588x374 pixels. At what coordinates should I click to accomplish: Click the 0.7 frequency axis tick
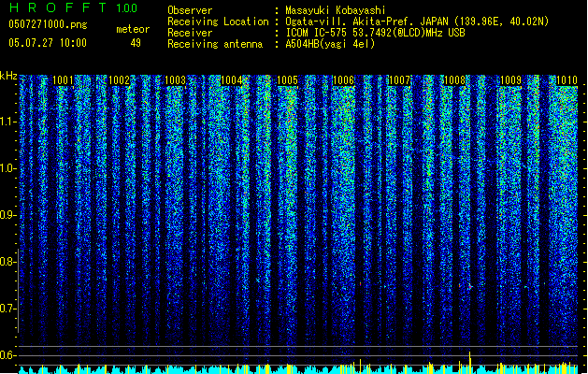[7, 309]
